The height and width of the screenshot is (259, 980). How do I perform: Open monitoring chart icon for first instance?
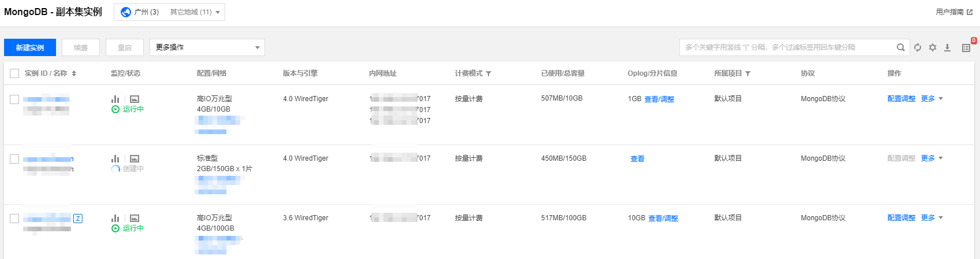point(115,99)
